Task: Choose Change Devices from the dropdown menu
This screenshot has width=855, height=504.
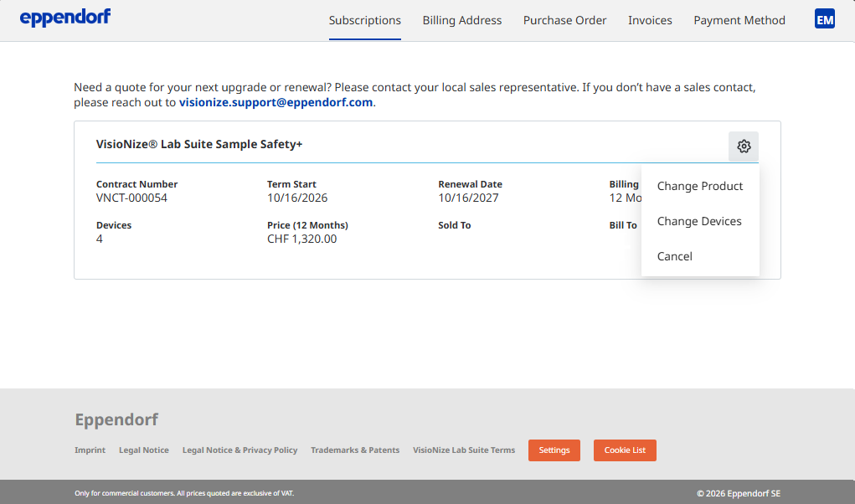Action: click(700, 221)
